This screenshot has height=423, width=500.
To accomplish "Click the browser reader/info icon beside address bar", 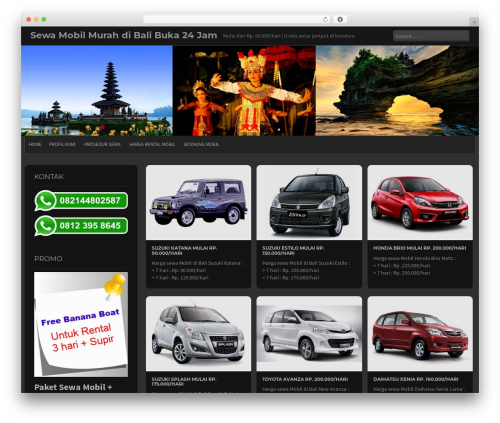I will (340, 19).
